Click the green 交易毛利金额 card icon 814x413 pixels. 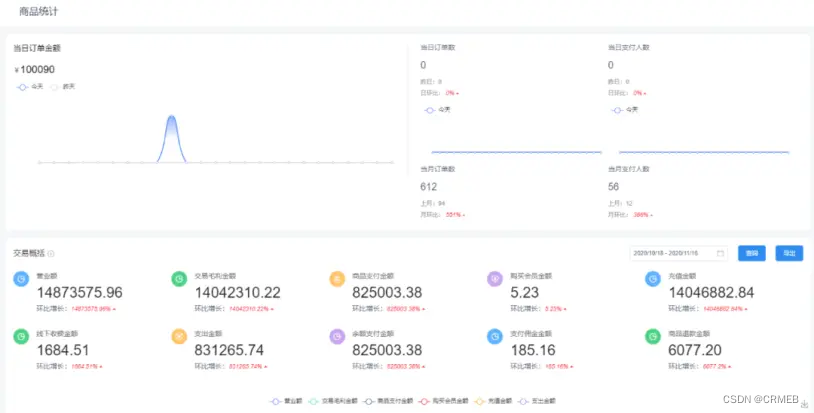(x=179, y=279)
